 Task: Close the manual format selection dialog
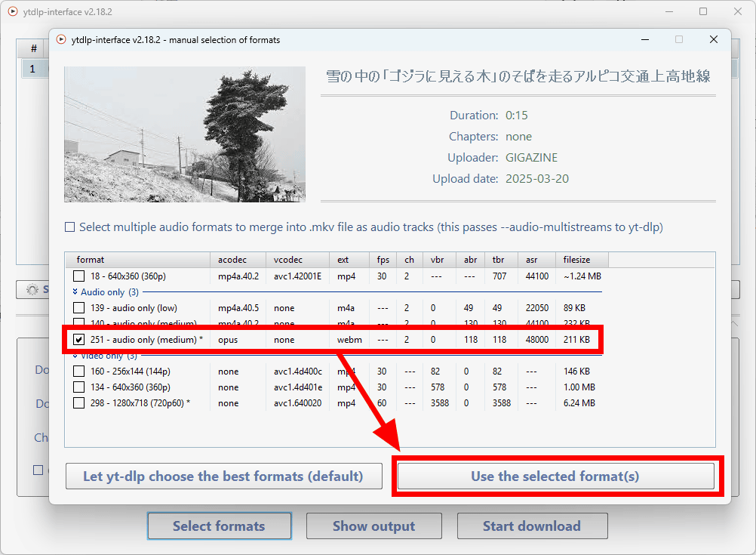click(713, 39)
